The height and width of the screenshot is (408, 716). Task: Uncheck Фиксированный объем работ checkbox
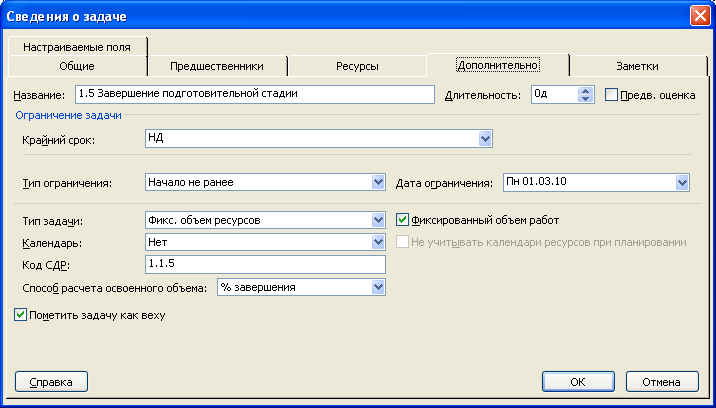coord(402,220)
